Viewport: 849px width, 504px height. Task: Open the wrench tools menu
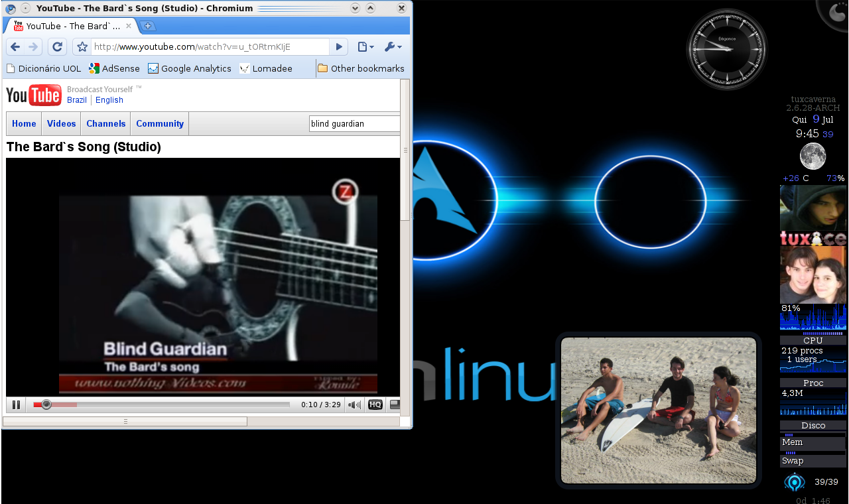click(x=392, y=47)
